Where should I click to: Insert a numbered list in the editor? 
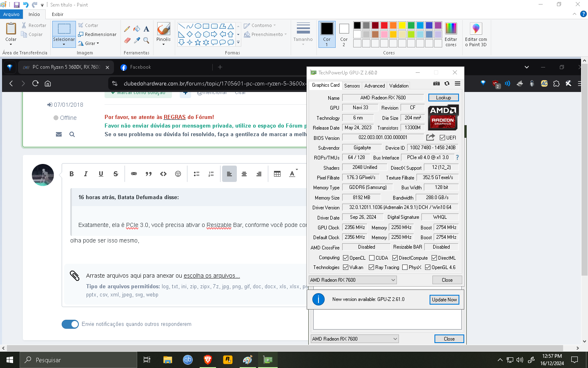click(211, 174)
